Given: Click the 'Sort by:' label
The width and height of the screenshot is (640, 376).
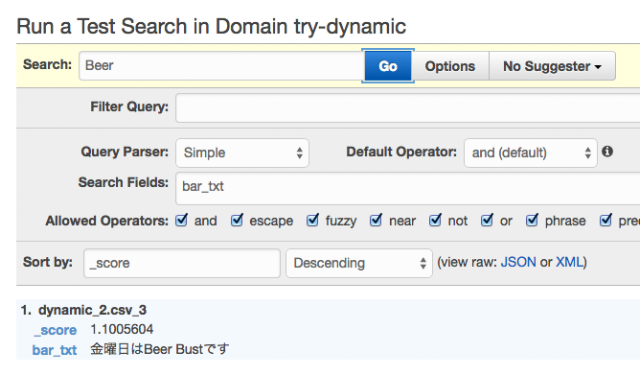Looking at the screenshot, I should click(x=48, y=262).
